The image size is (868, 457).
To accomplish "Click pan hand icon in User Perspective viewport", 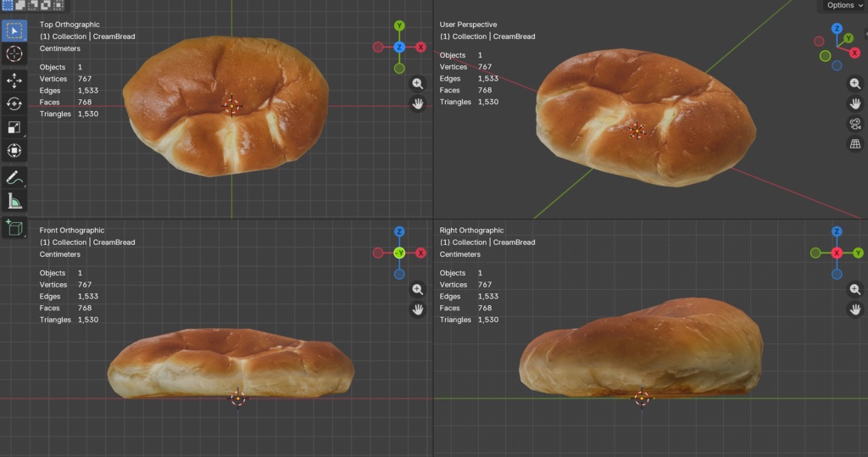I will [x=855, y=103].
